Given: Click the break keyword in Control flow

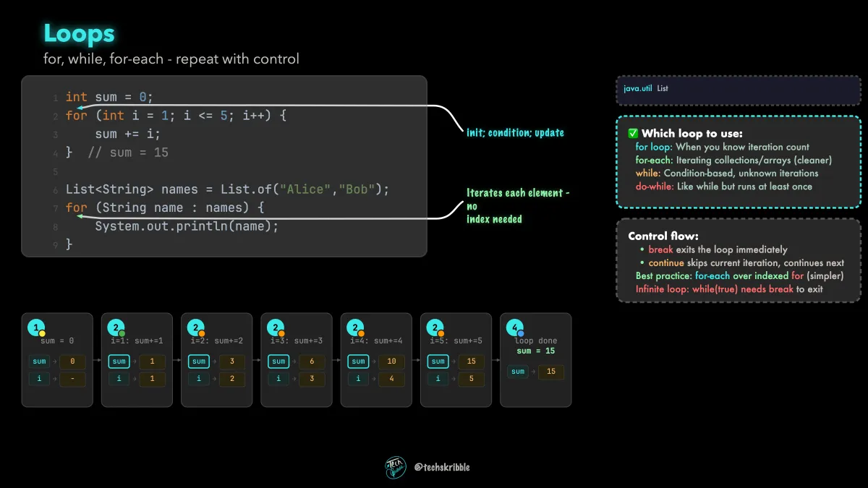Looking at the screenshot, I should tap(660, 249).
